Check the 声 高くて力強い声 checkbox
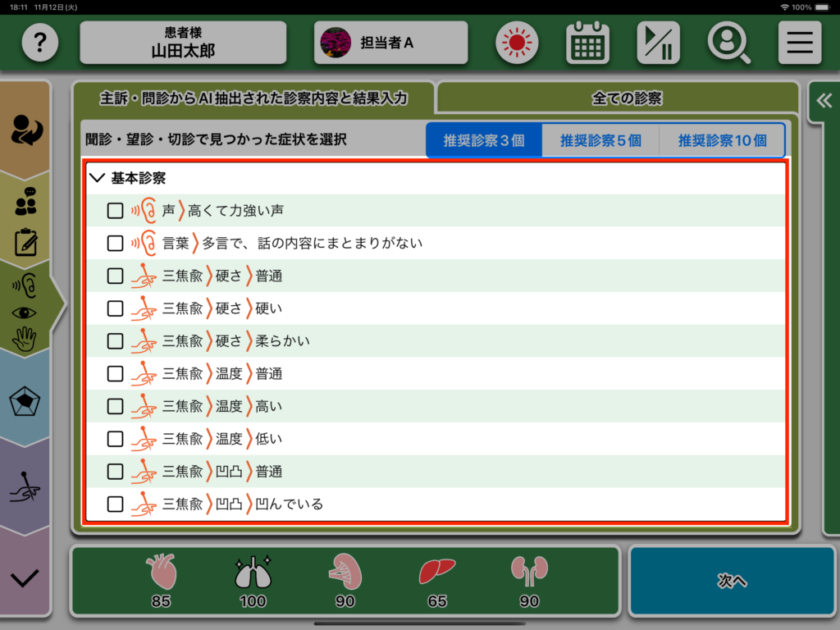 click(116, 211)
